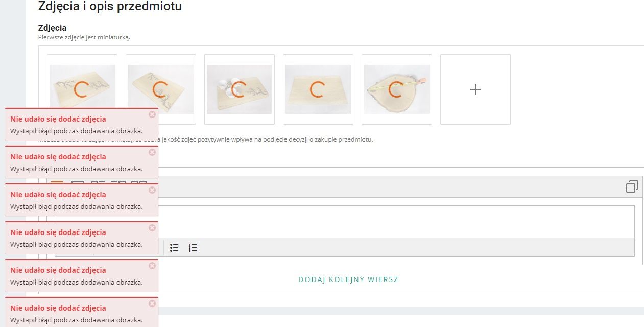Open the wood slice photo thumbnail

[397, 89]
